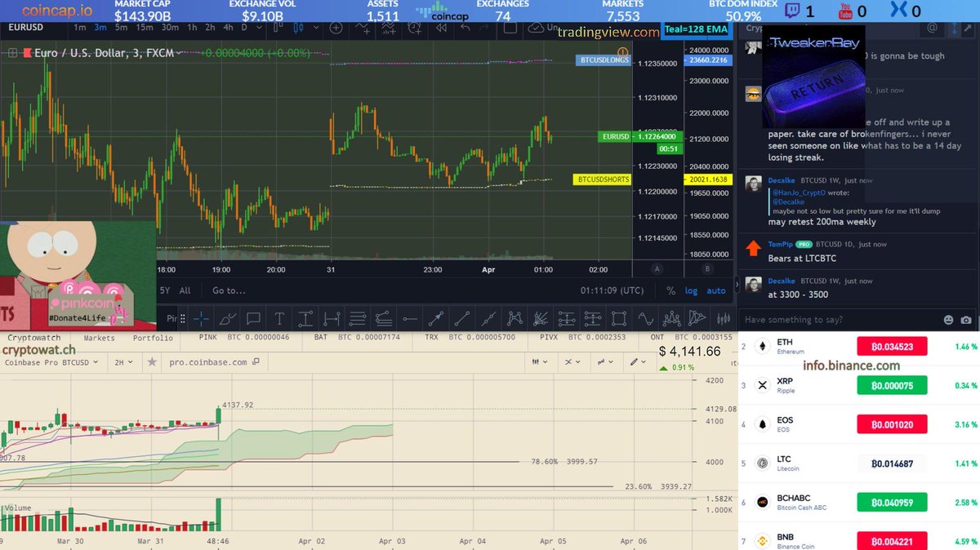Expand the chart legend toggle beside Euro / U.S. Dollar
980x550 pixels.
click(x=14, y=53)
